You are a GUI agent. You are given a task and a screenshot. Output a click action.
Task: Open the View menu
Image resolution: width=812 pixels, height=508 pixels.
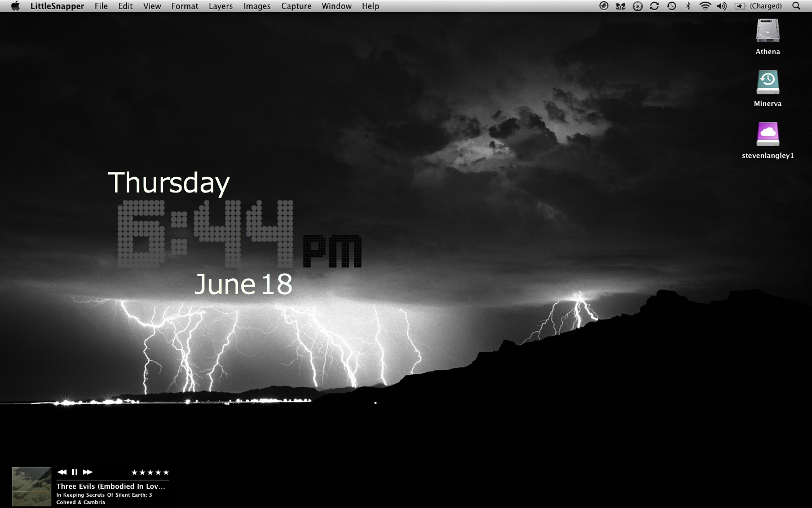point(152,6)
